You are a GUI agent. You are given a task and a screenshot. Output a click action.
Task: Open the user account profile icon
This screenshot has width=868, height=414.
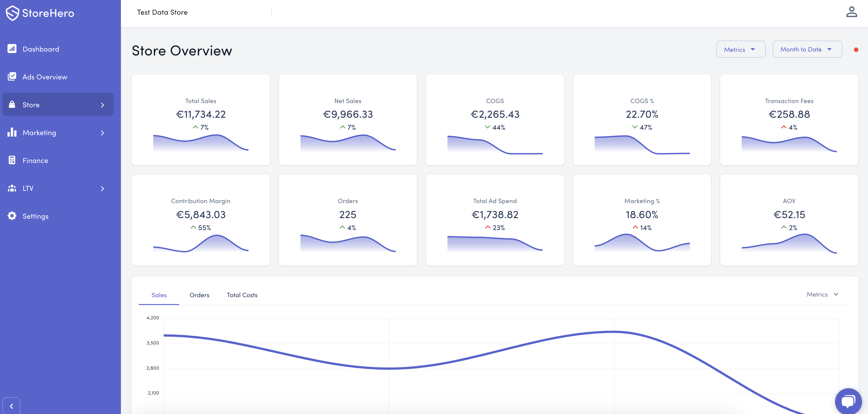852,12
